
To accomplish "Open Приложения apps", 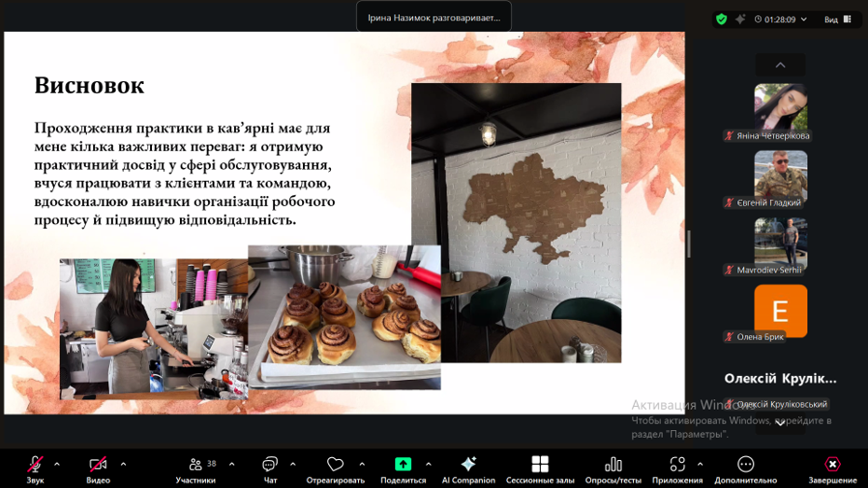I will tap(677, 468).
